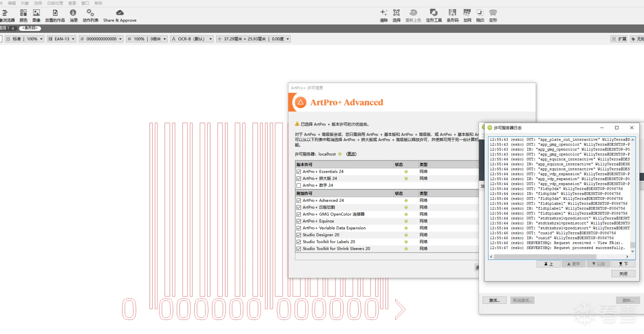644x334 pixels.
Task: Open the 窗口 (Window) menu
Action: point(85,3)
